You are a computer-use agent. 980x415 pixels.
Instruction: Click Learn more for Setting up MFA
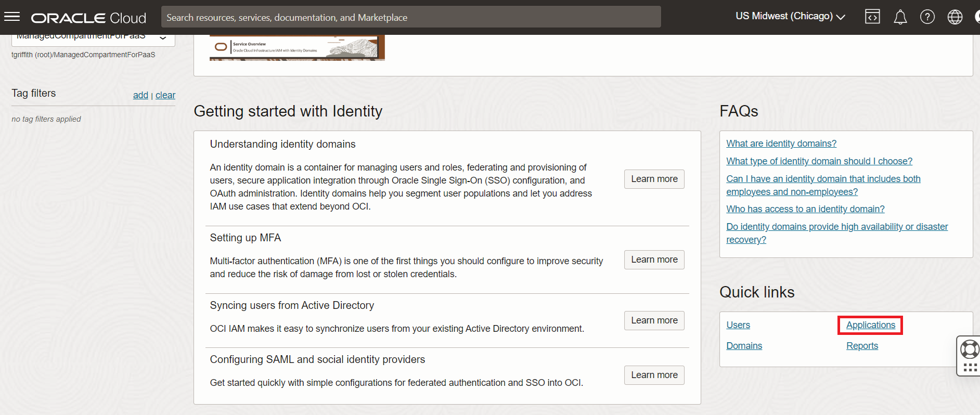pos(654,260)
